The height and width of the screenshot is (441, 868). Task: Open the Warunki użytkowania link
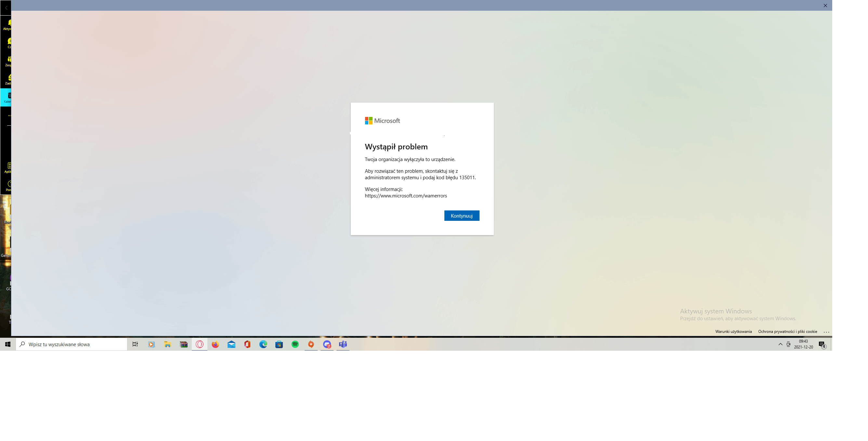coord(733,332)
